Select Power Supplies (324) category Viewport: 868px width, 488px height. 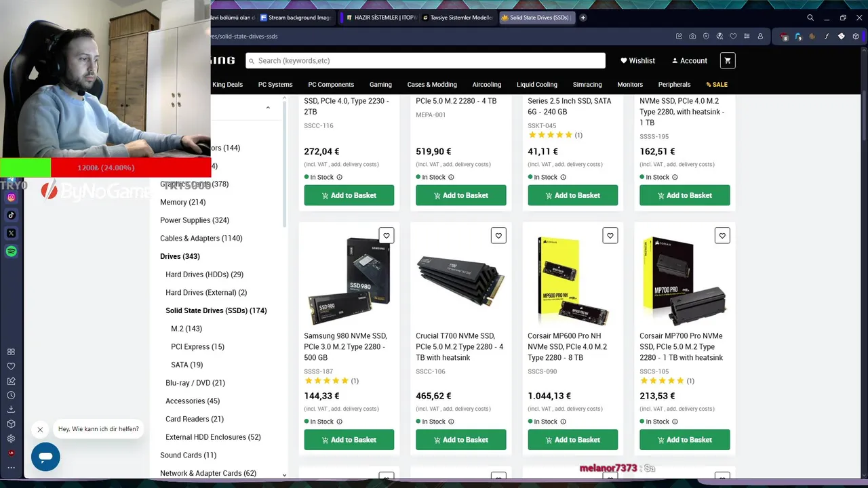click(x=195, y=220)
